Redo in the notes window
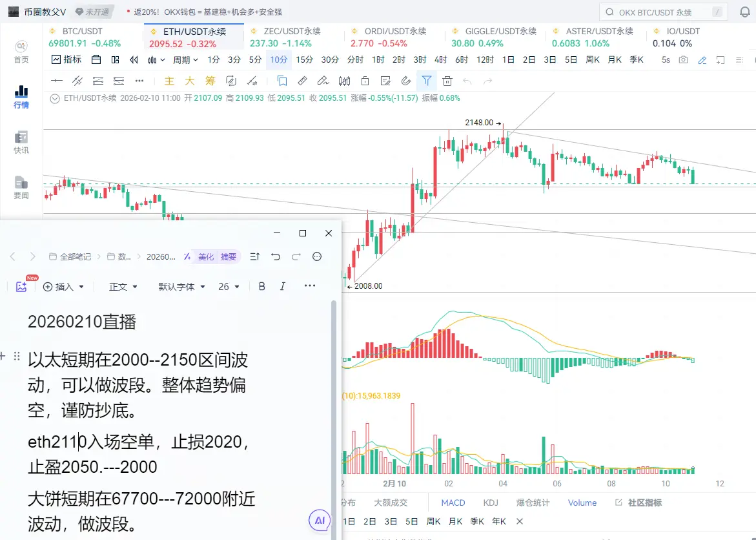 [x=296, y=256]
